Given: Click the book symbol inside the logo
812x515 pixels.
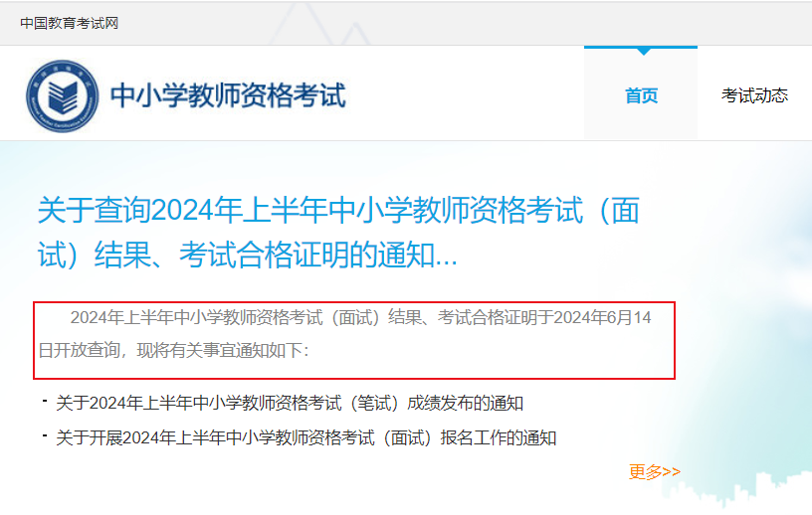Looking at the screenshot, I should [63, 96].
